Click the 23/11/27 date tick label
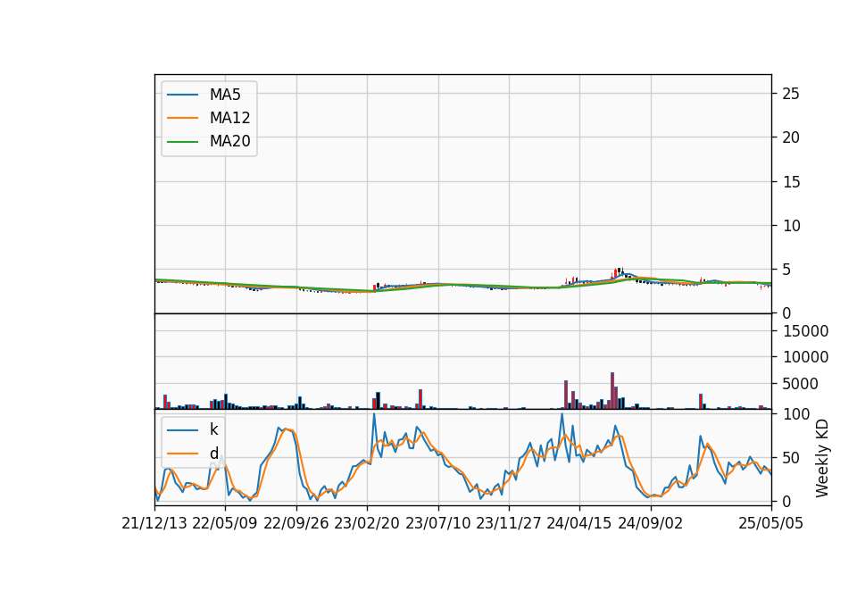The image size is (857, 616). 509,524
